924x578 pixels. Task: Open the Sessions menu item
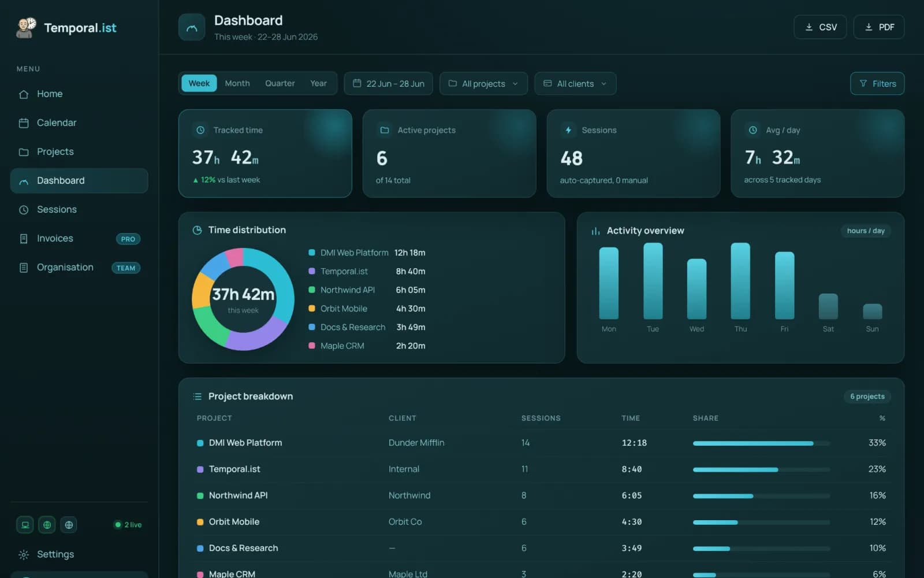tap(79, 210)
